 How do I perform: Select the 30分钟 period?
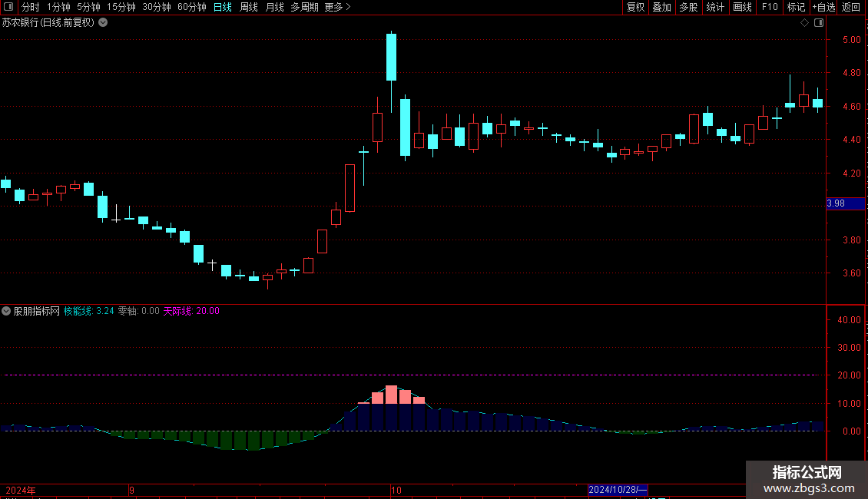[x=157, y=7]
